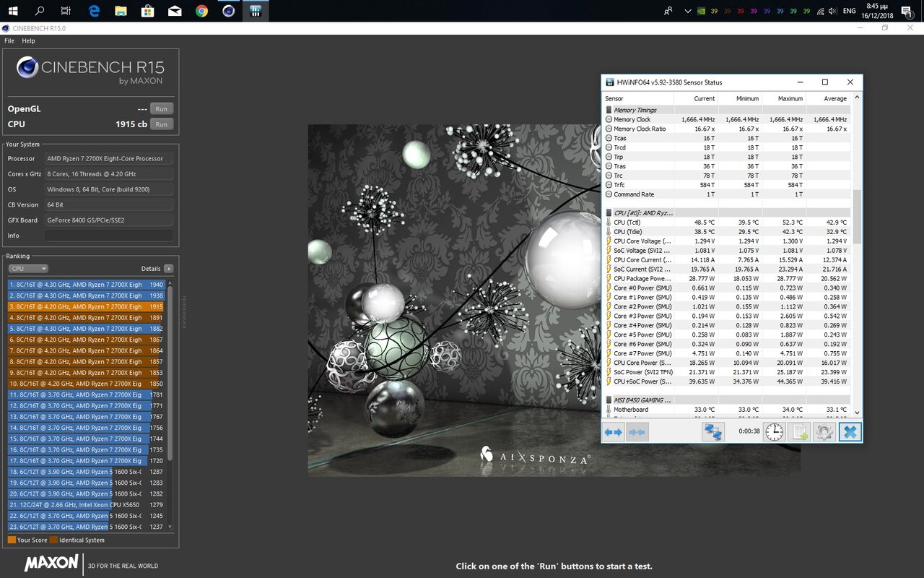
Task: Open the File menu in Cinebench
Action: (x=9, y=41)
